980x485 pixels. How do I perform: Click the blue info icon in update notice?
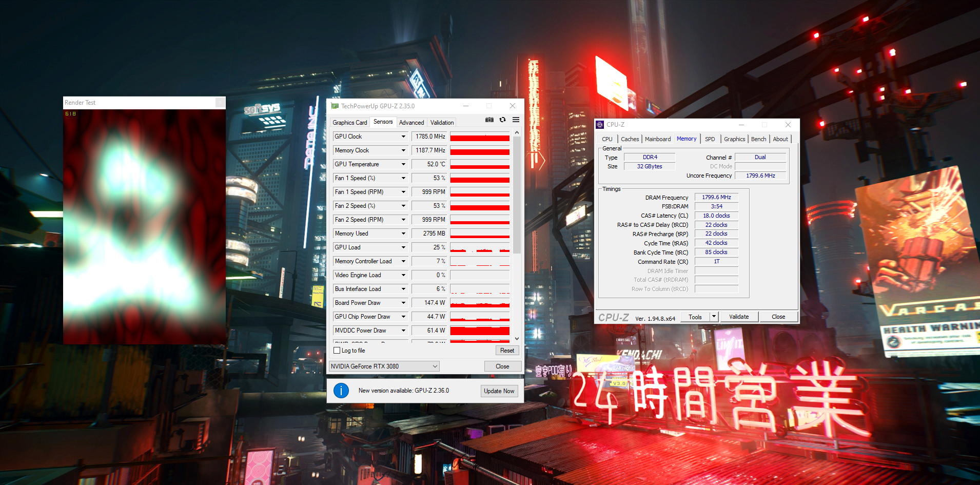tap(341, 391)
